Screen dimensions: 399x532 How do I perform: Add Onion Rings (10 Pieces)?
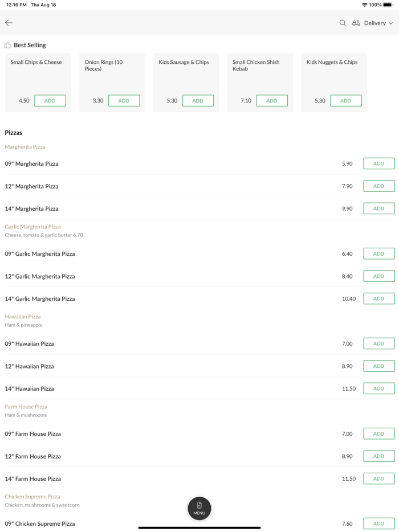[x=124, y=101]
